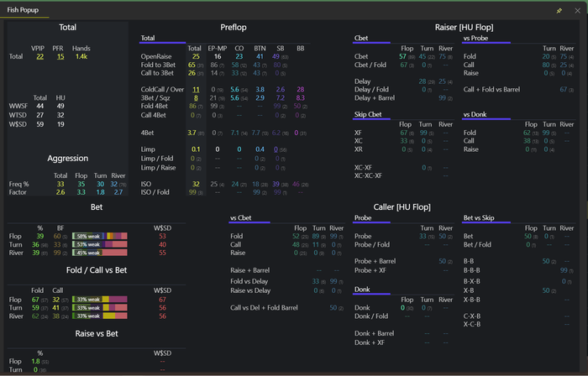This screenshot has width=588, height=376.
Task: Click the 45% weak river bet strength bar
Action: click(100, 253)
